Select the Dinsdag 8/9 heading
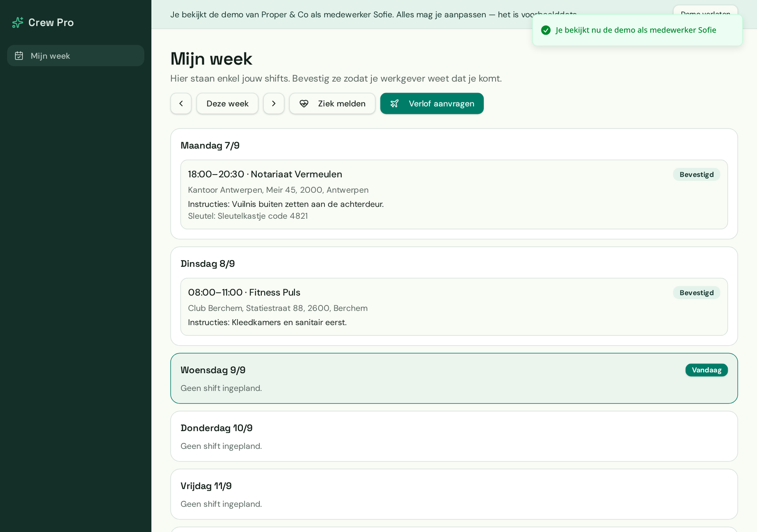 (208, 264)
